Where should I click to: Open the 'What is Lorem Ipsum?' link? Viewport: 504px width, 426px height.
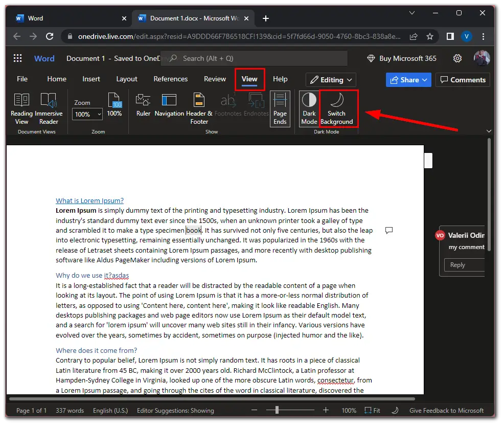pyautogui.click(x=89, y=200)
